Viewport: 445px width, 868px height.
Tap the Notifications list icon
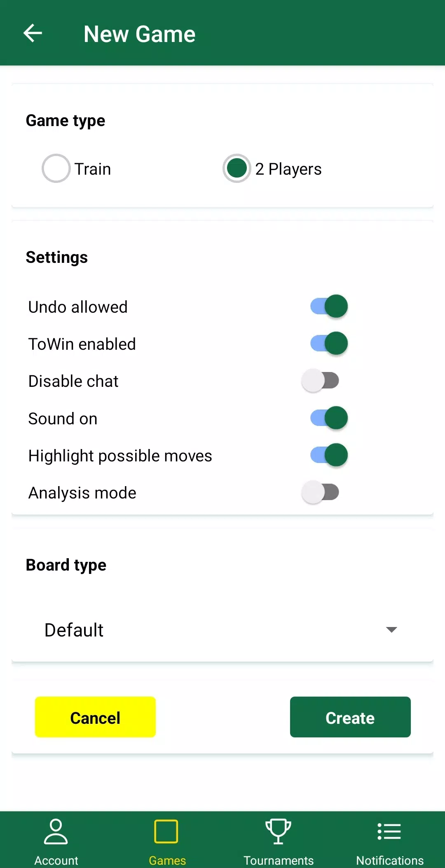coord(389,831)
